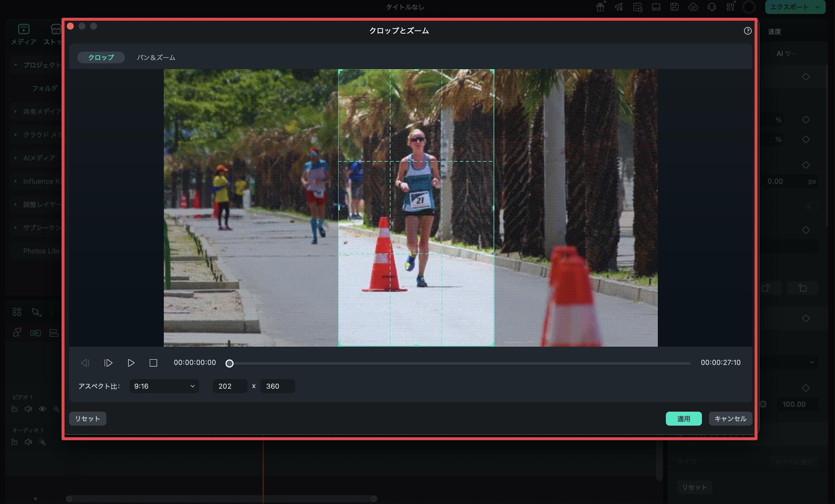Click the cloud upload icon
Screen dimensions: 835x504
693,7
